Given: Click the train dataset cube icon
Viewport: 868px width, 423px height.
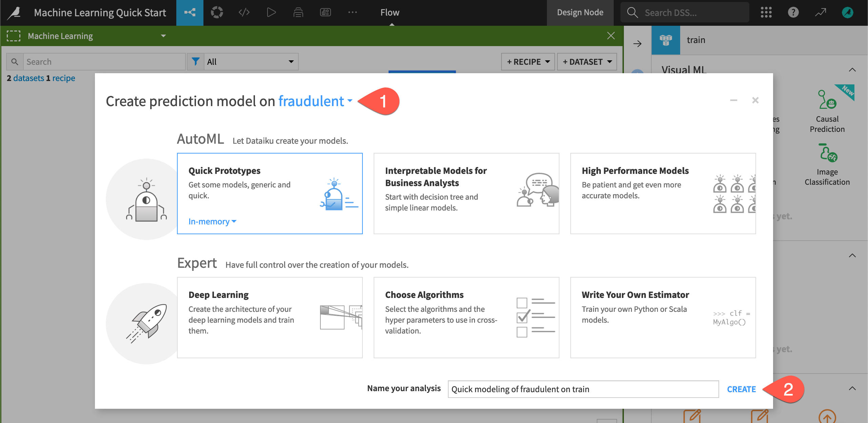Looking at the screenshot, I should tap(666, 40).
